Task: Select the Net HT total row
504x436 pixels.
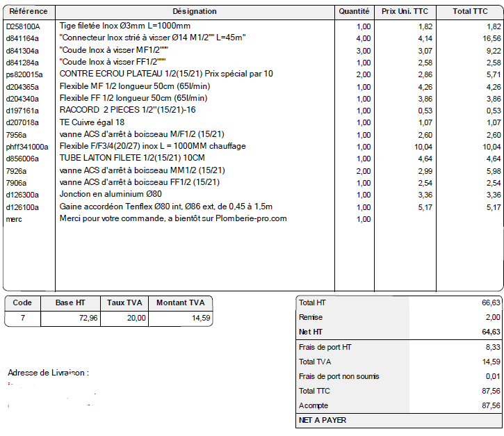Action: [399, 332]
